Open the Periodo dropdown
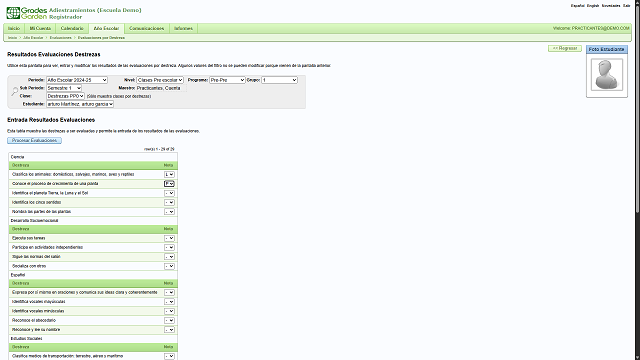Image resolution: width=640 pixels, height=360 pixels. pos(77,80)
